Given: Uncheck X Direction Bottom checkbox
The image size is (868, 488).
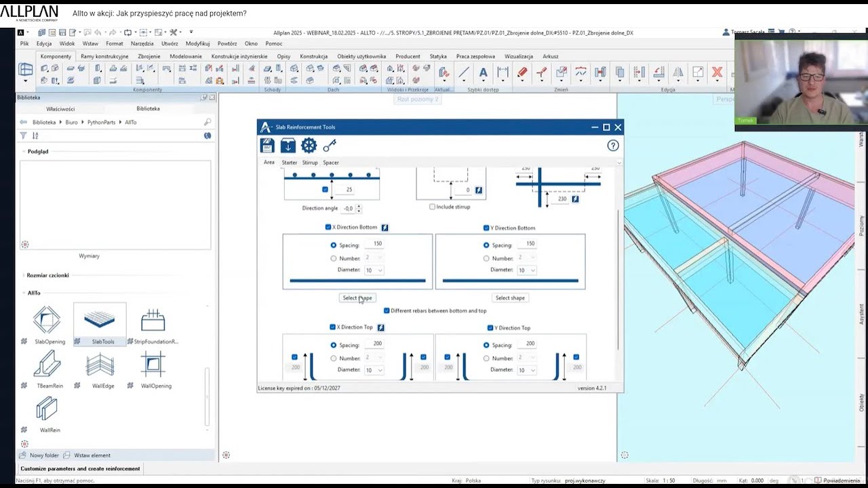Looking at the screenshot, I should pos(328,227).
